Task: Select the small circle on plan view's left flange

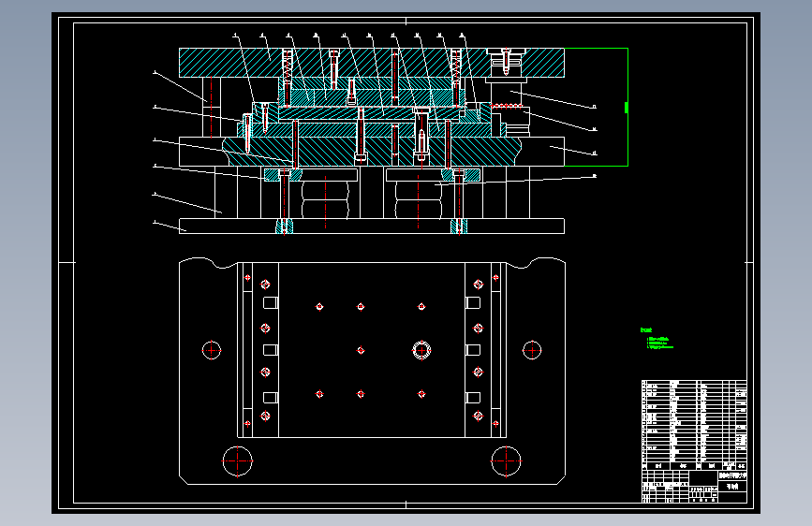Action: point(212,350)
